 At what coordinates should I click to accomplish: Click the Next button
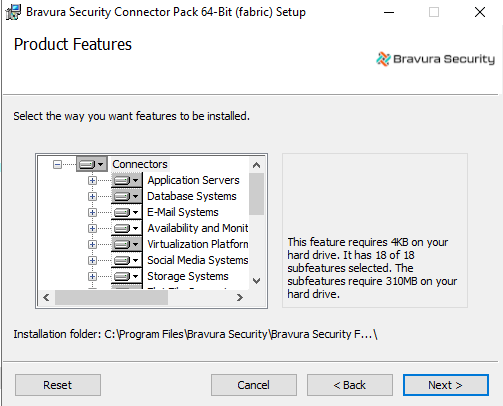446,385
